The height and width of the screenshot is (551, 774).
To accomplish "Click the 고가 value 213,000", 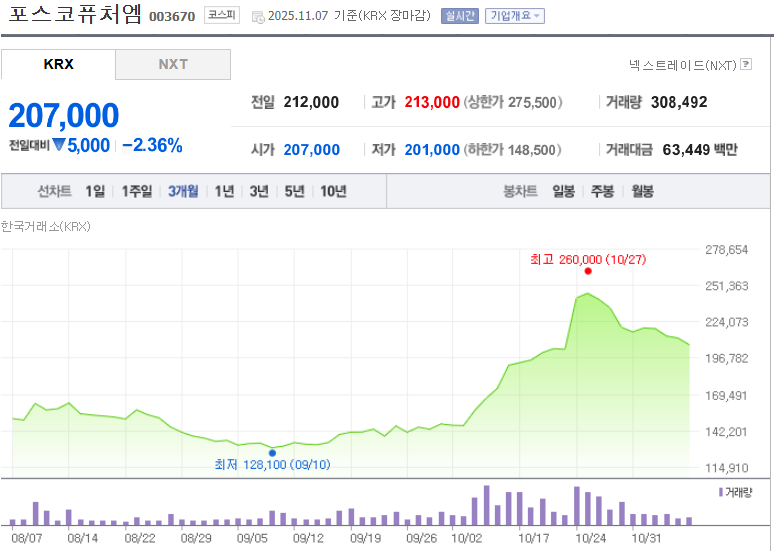I will coord(432,102).
